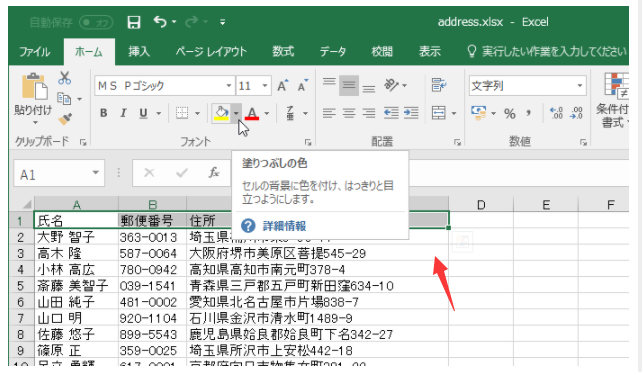Switch to the 表示 tab

click(x=430, y=52)
